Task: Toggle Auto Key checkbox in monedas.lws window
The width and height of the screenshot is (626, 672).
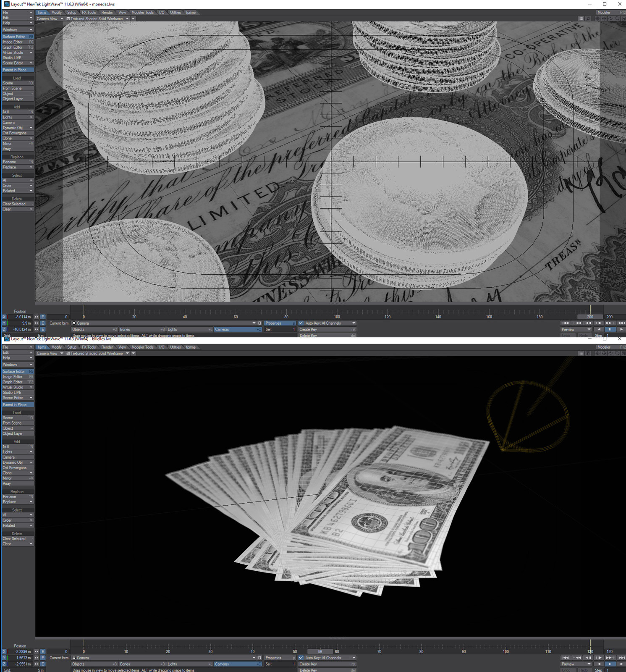Action: (301, 323)
